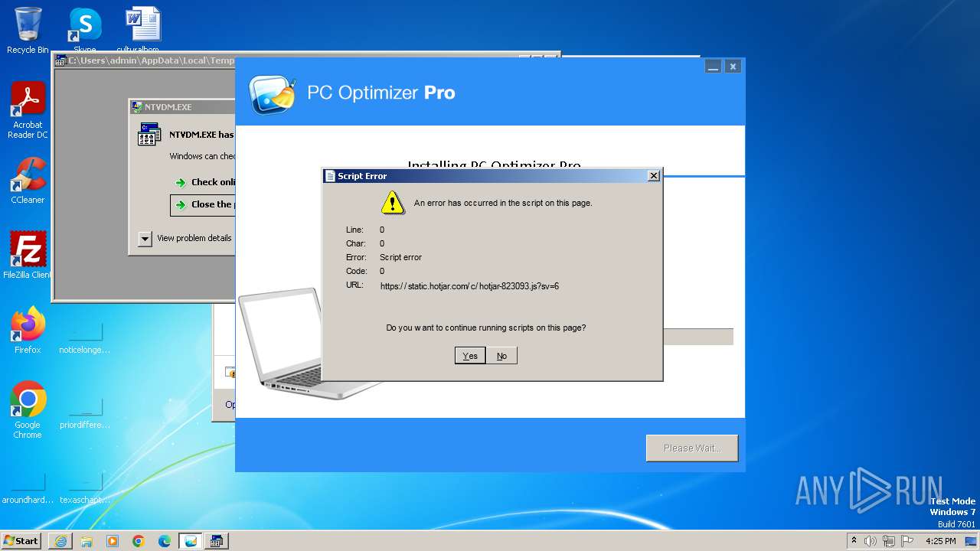Open Recycle Bin on the desktop
Image resolution: width=980 pixels, height=551 pixels.
[x=28, y=31]
